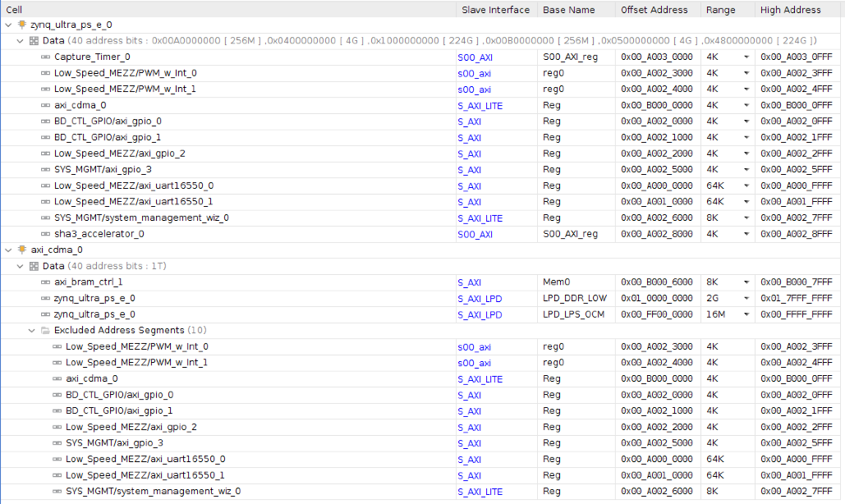Click the segment icon beside axi_bram_ctrl_1
The image size is (845, 504).
point(46,282)
